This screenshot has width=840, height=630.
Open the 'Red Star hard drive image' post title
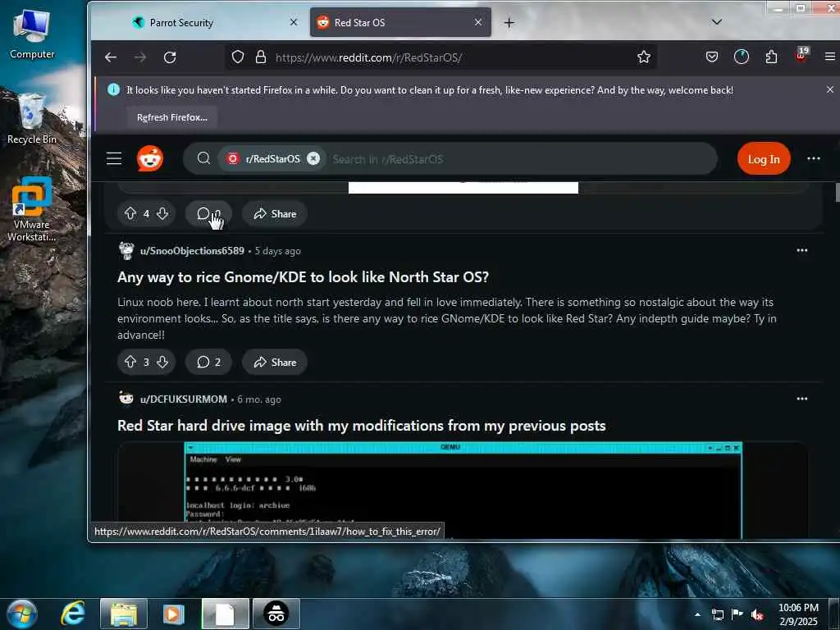(361, 426)
